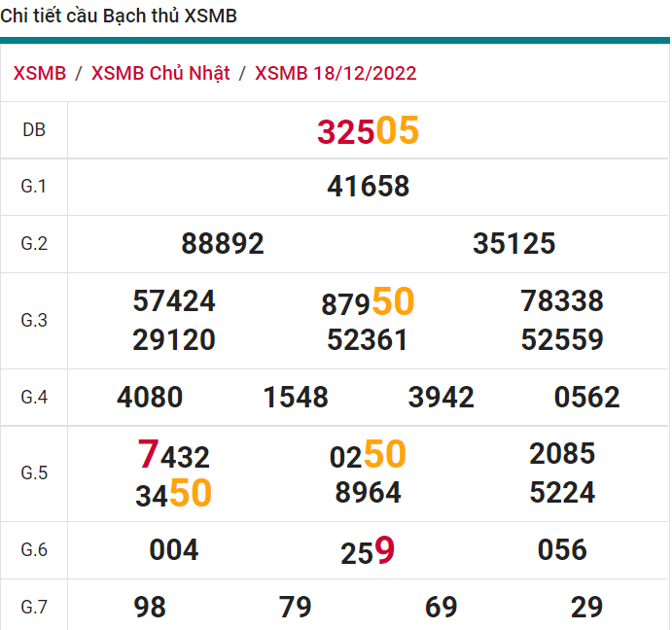Click the G.5 number 0250
672x630 pixels.
pyautogui.click(x=368, y=455)
